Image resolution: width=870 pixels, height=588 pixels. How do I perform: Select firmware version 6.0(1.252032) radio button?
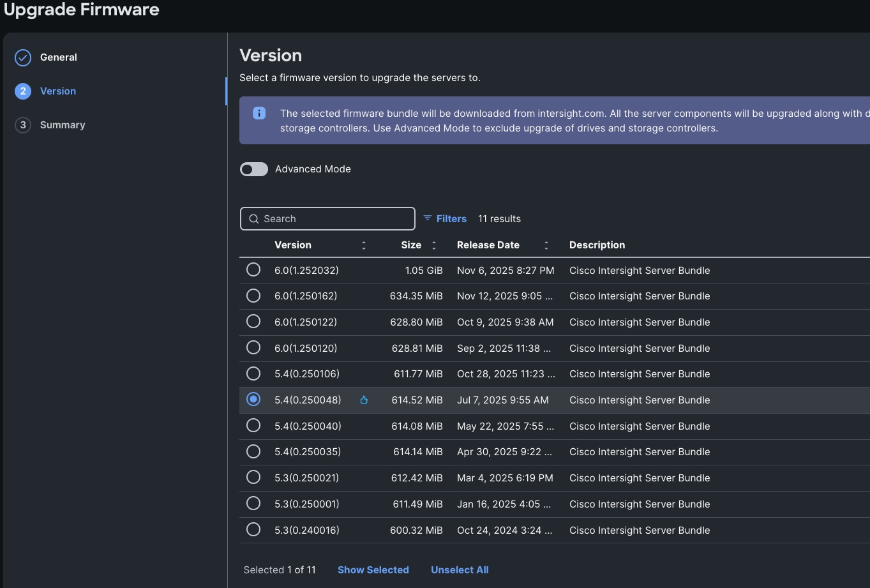(x=253, y=270)
